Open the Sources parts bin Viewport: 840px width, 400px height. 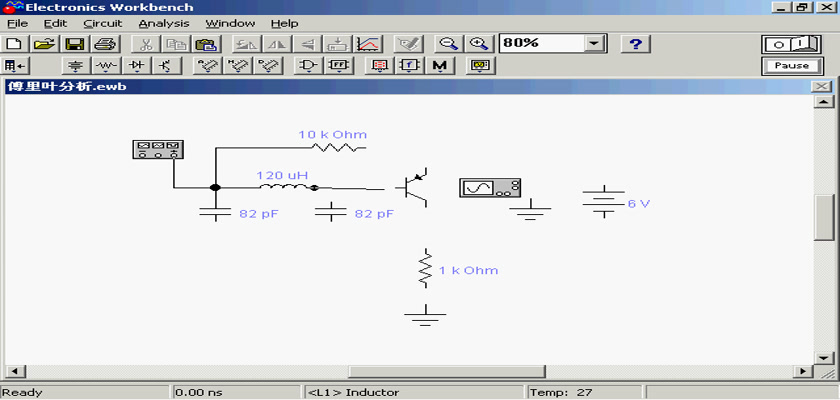tap(77, 66)
